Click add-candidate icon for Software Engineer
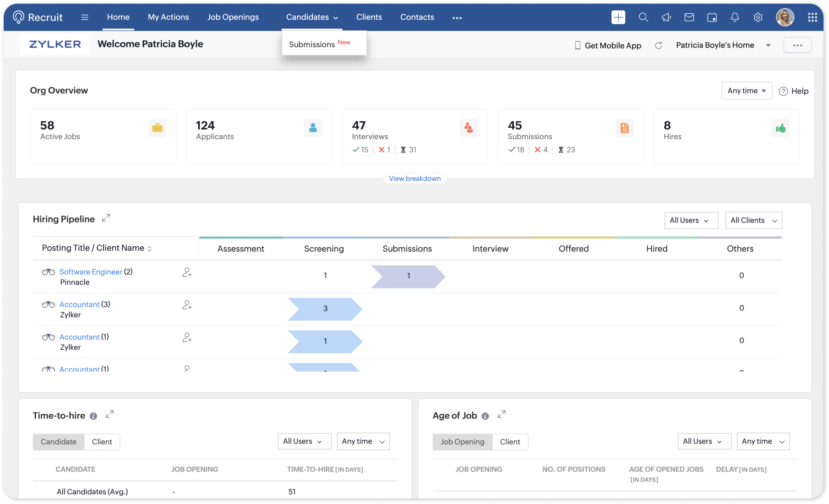The height and width of the screenshot is (504, 829). [187, 272]
